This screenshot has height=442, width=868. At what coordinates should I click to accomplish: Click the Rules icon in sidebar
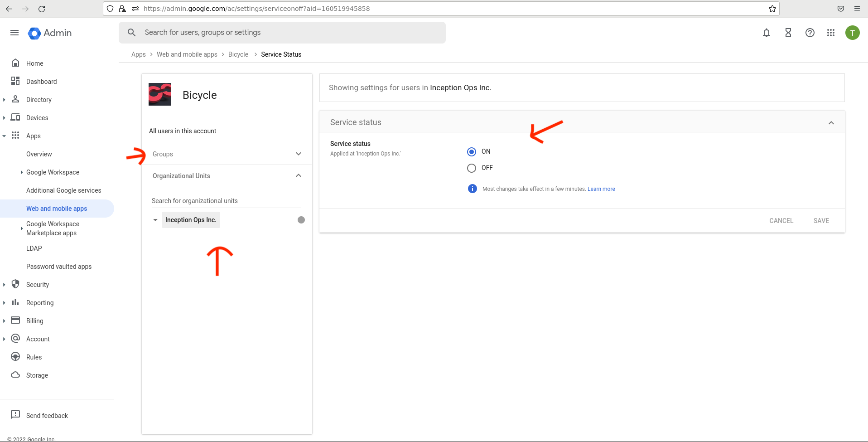pos(15,357)
